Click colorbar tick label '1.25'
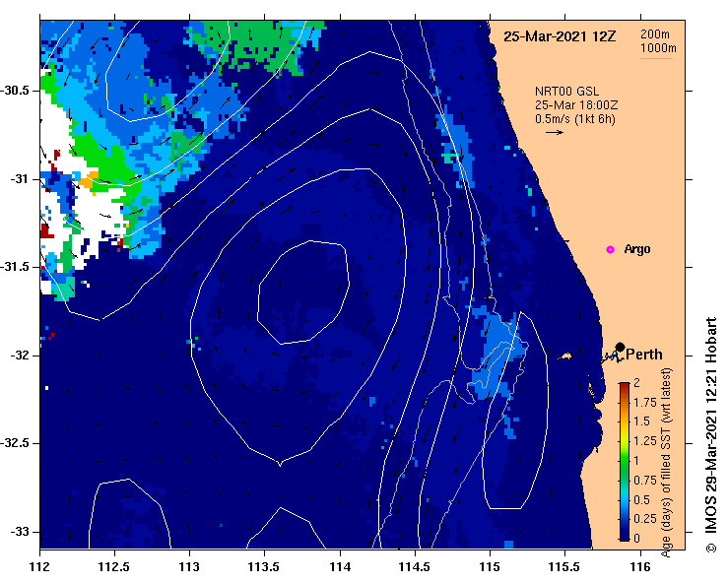728x583 pixels. coord(645,441)
